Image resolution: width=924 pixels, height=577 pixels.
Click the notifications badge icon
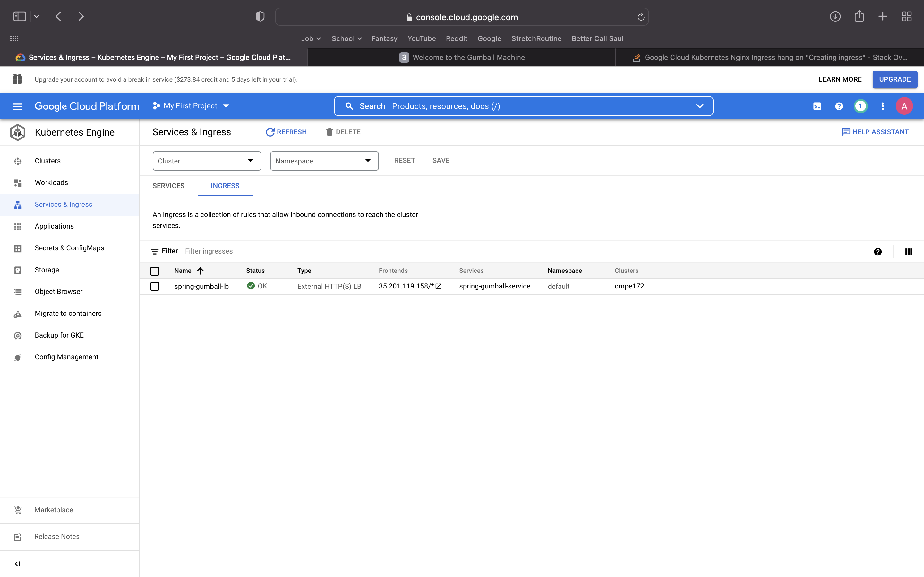[x=860, y=106]
